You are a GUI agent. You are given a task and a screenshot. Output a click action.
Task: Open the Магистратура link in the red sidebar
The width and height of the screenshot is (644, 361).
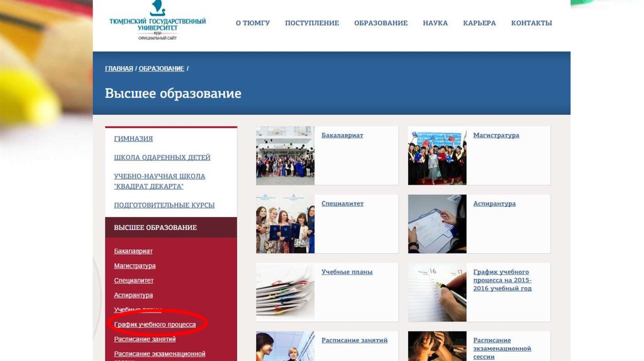[x=135, y=266]
